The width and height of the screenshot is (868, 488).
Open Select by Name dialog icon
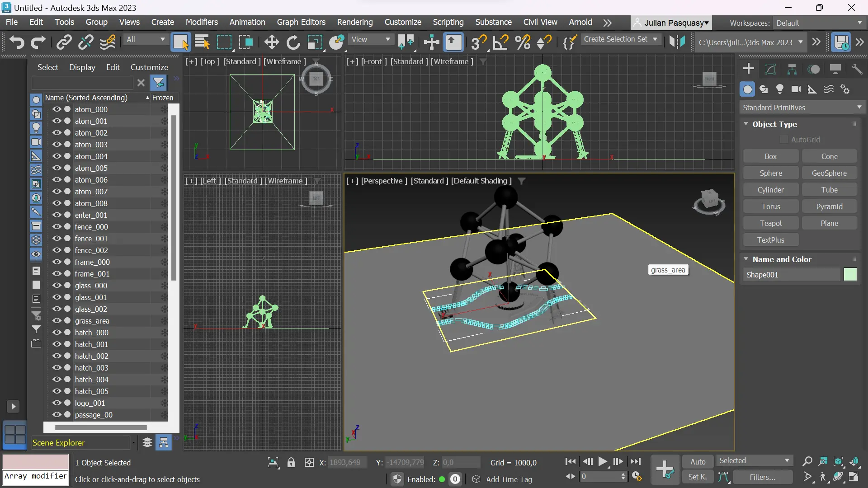tap(202, 42)
